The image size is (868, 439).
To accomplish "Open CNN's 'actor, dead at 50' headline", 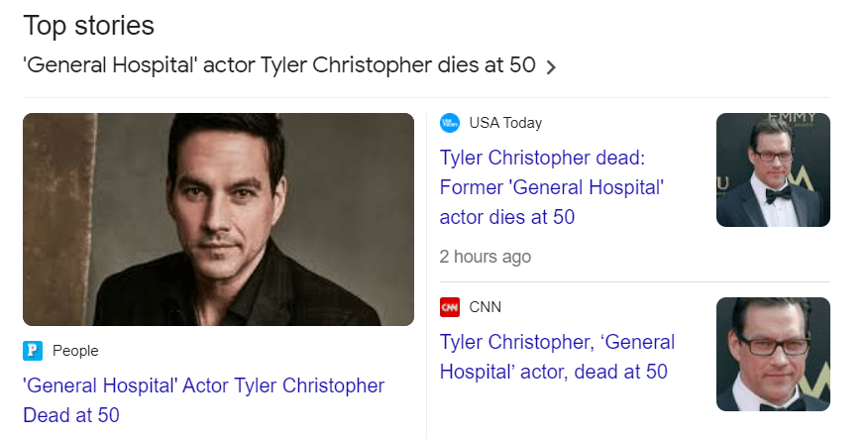I will [x=557, y=357].
